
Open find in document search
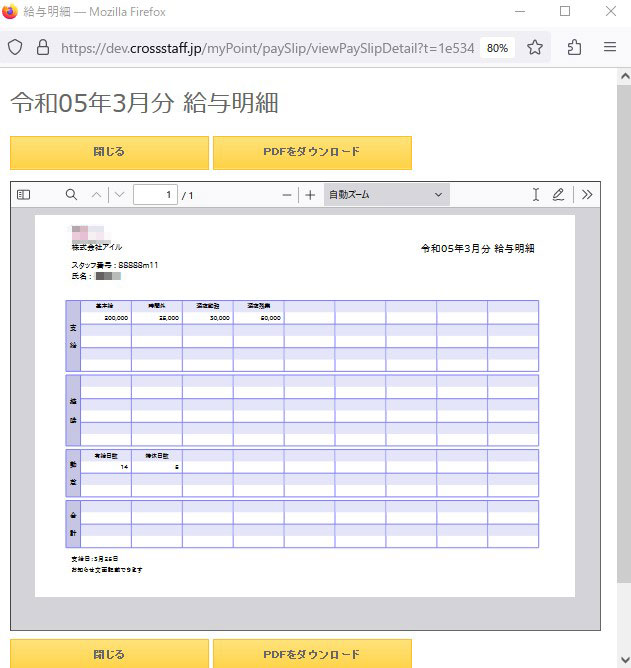(x=71, y=195)
